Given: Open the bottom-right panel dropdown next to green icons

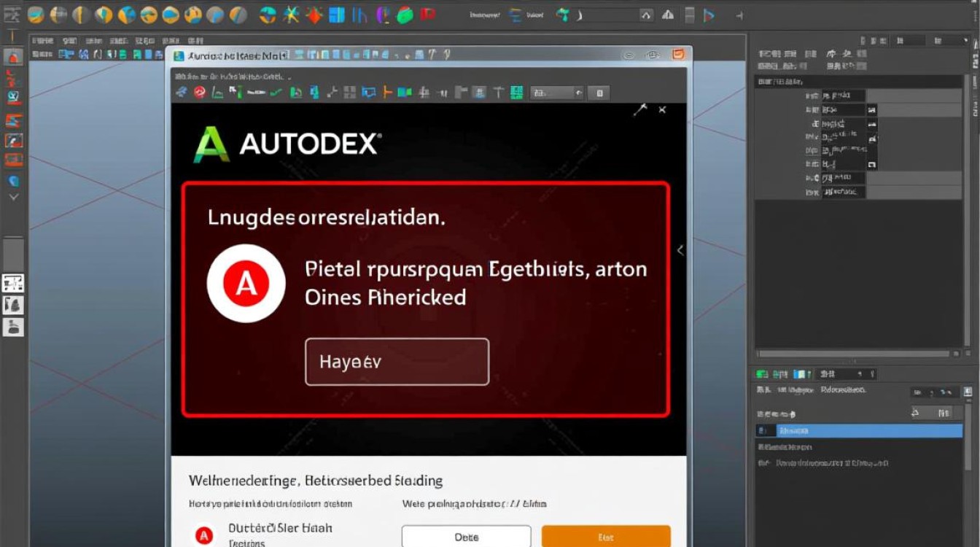Looking at the screenshot, I should [847, 374].
